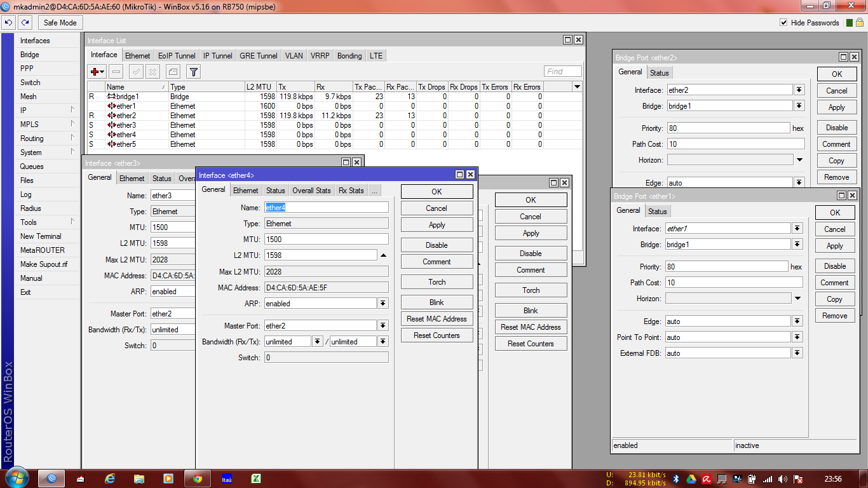Click the Filter funnel icon in Interface List
Screen dimensions: 868x488
coord(194,72)
